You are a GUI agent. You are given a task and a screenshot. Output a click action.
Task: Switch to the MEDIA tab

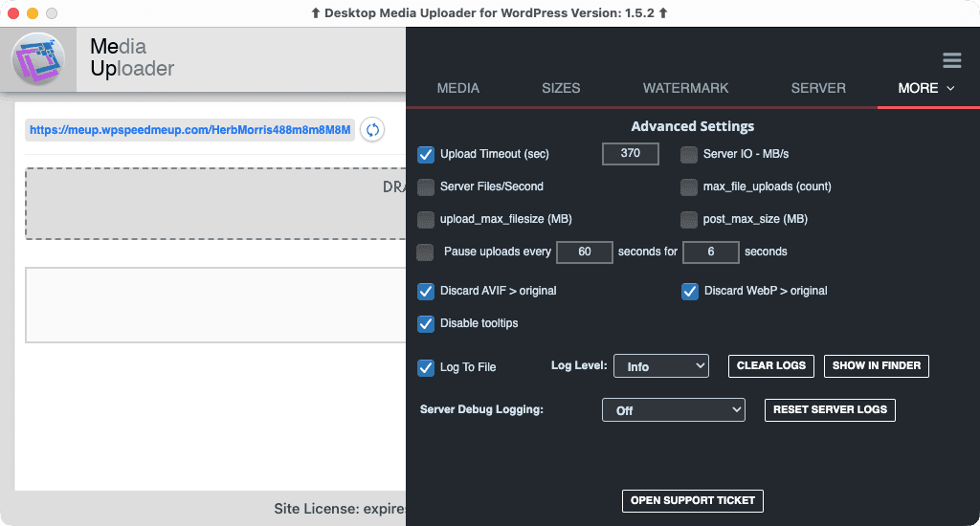point(458,88)
